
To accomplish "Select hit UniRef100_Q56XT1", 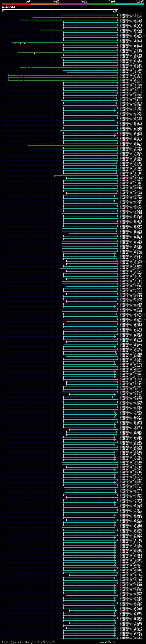I will (131, 80).
